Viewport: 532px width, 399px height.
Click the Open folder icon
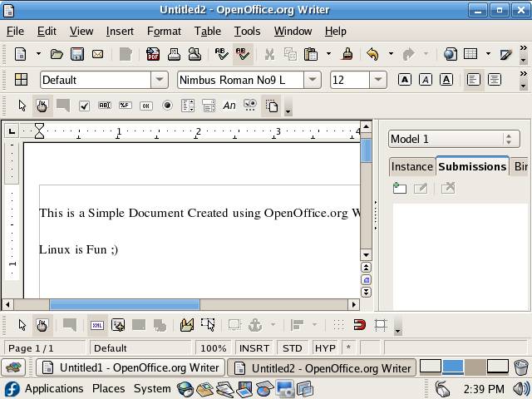[57, 55]
